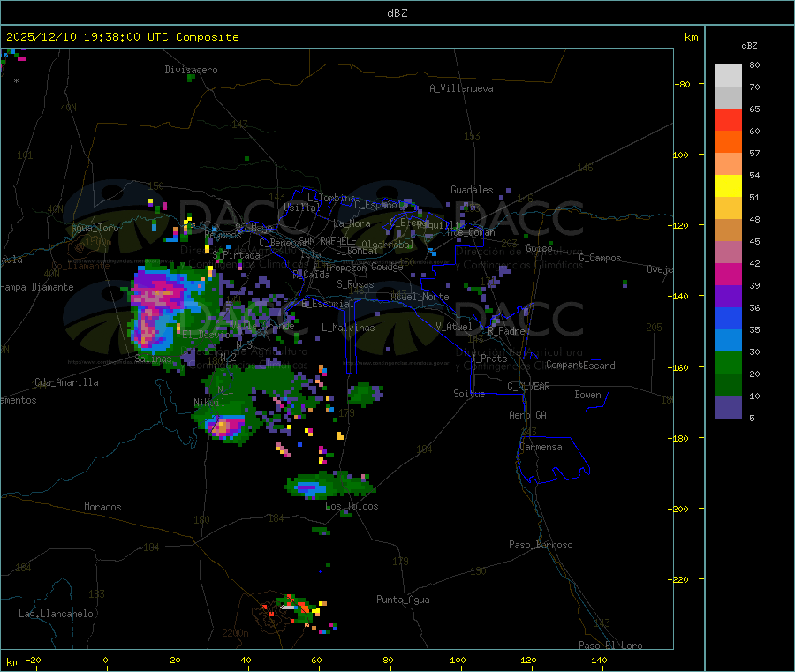Select the magenta 39-42 dBZ legend swatch
The image size is (795, 672).
728,274
